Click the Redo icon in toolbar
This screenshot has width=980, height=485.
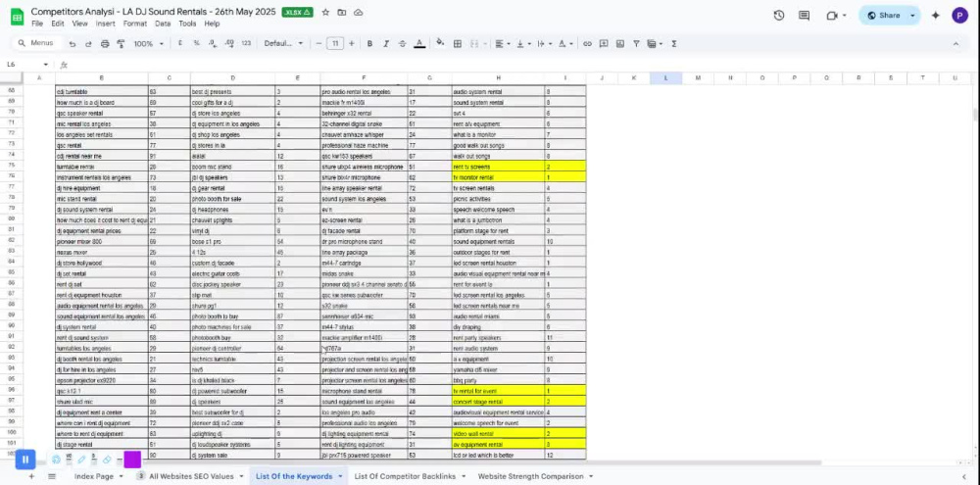88,44
